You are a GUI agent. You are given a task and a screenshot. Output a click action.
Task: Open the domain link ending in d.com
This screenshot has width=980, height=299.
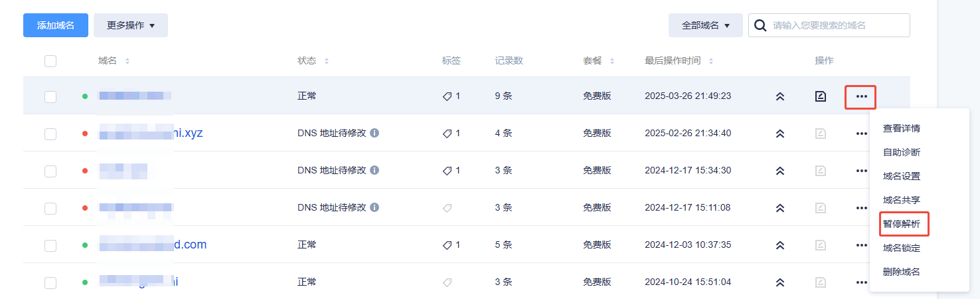153,245
